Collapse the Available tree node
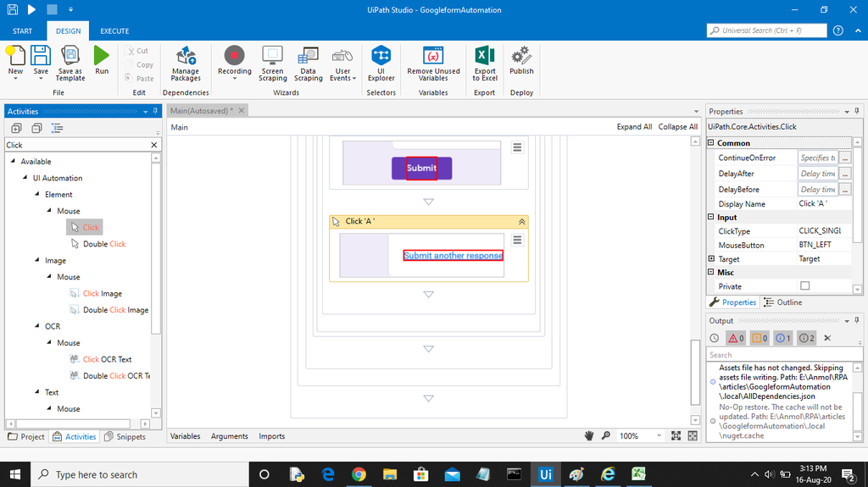 pos(13,161)
